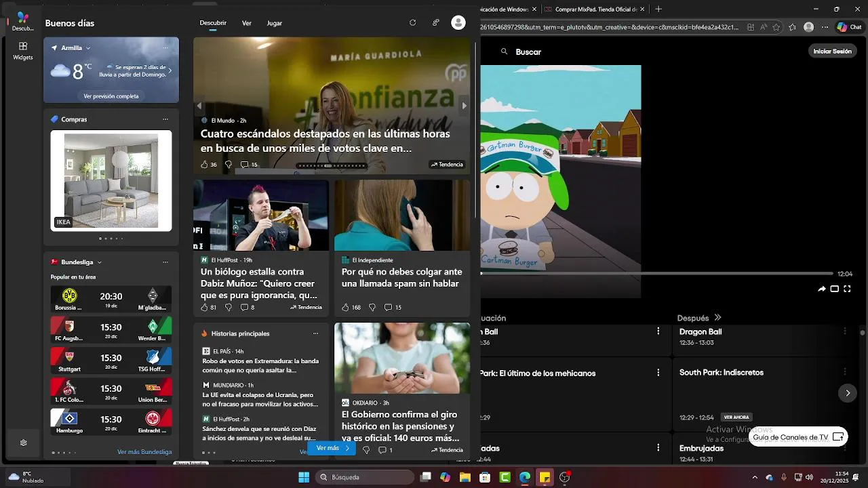Open the Robo de votos en Extremadura story

click(x=261, y=366)
